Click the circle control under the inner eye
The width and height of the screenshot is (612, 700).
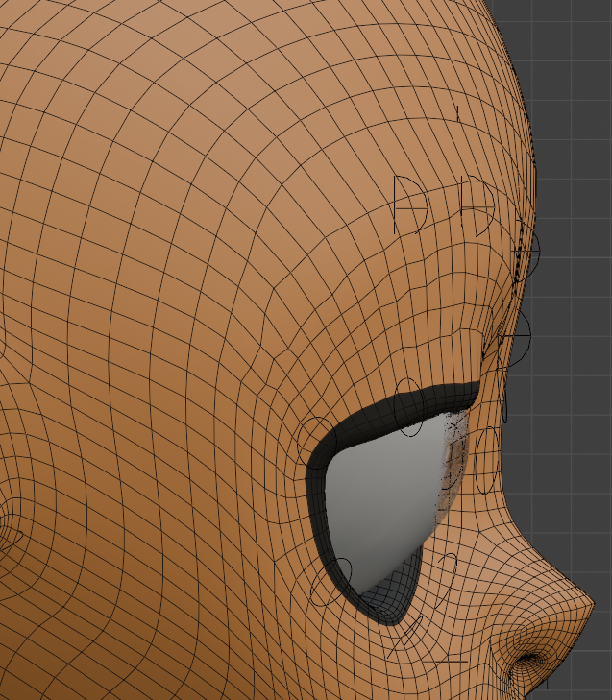point(448,567)
